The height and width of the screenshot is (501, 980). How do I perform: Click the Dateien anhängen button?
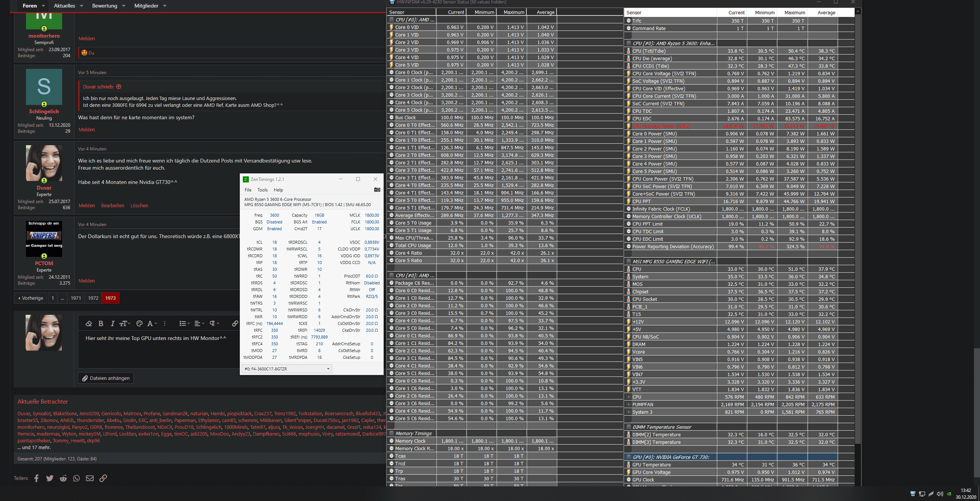[x=106, y=378]
